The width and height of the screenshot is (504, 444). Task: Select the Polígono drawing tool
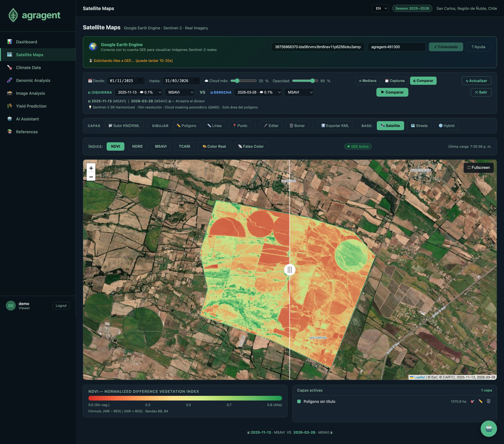[186, 126]
